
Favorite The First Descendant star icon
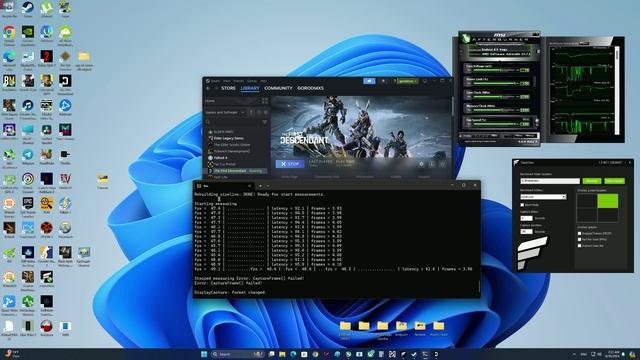click(x=443, y=164)
